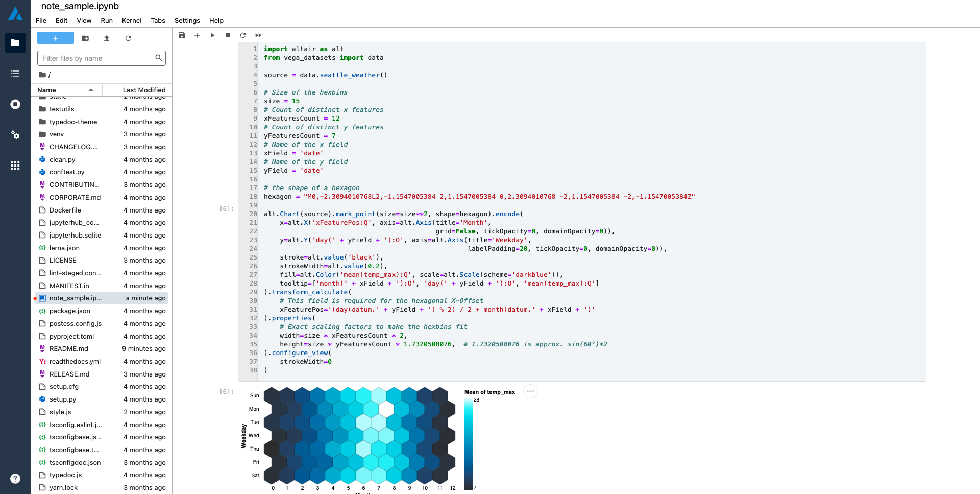Refresh the file list
The width and height of the screenshot is (980, 494).
point(128,38)
